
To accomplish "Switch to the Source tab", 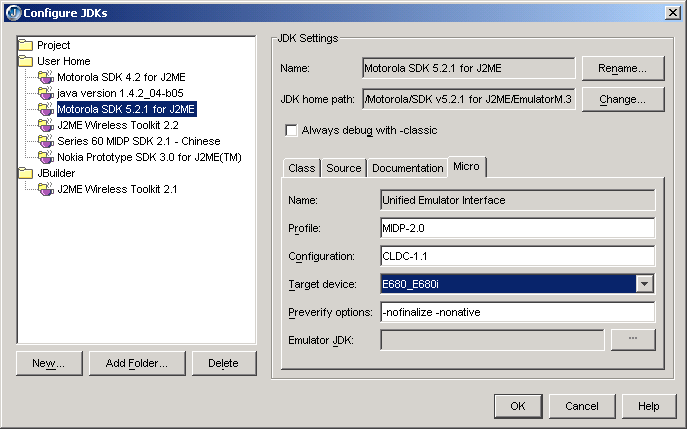I will (343, 168).
